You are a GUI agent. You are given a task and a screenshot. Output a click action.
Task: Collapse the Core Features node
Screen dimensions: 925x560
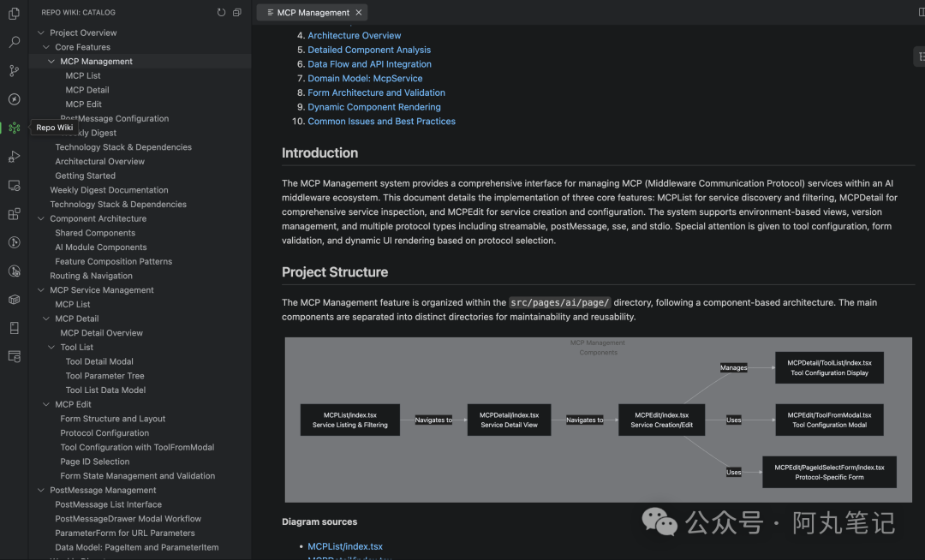[x=46, y=47]
